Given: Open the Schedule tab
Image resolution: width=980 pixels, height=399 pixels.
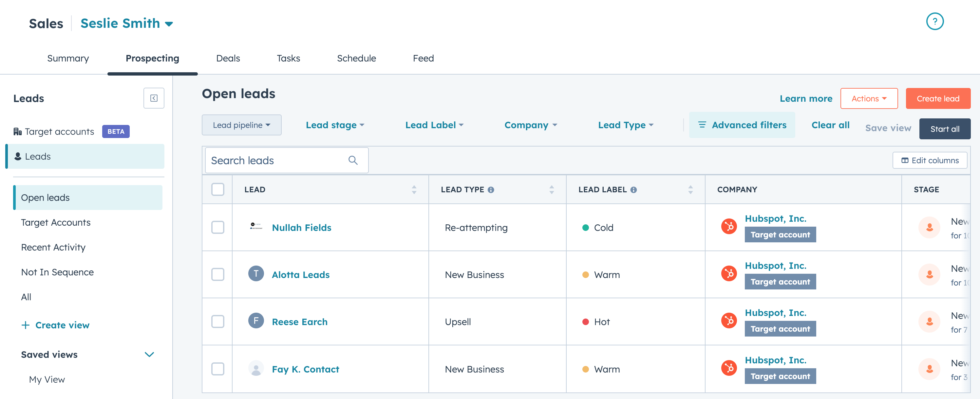Looking at the screenshot, I should tap(356, 58).
